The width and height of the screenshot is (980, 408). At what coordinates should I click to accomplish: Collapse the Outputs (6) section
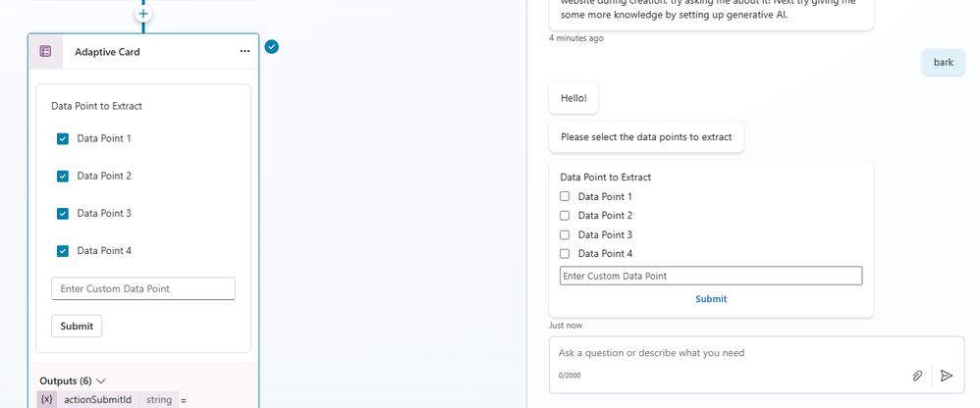point(100,381)
